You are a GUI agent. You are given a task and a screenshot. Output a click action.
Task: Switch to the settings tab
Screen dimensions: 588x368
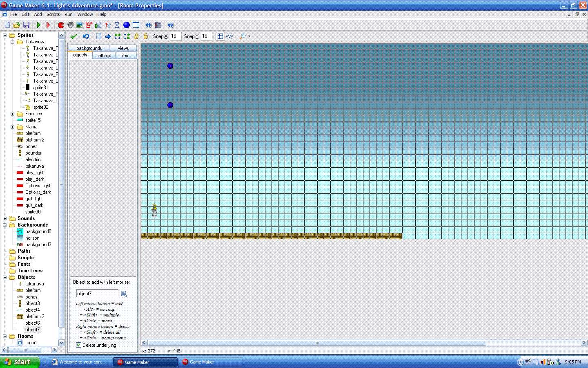click(104, 56)
